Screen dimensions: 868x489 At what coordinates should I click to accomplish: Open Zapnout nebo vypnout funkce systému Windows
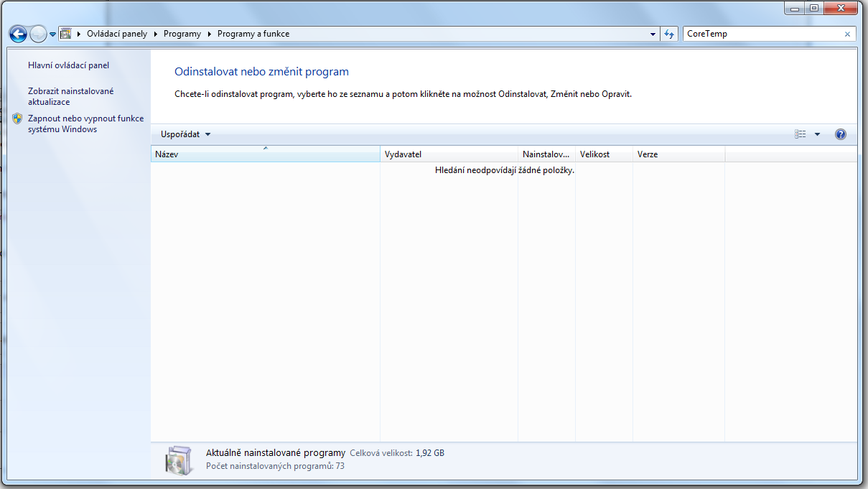pyautogui.click(x=85, y=124)
